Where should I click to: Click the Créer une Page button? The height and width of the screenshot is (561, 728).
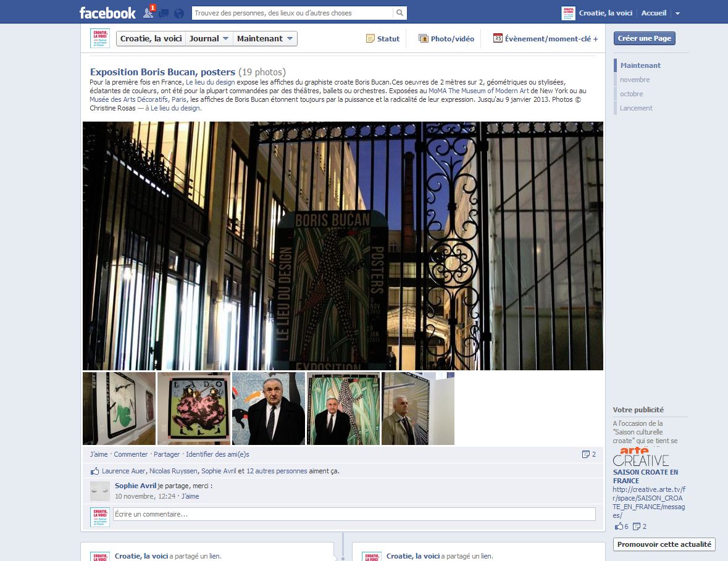point(645,38)
